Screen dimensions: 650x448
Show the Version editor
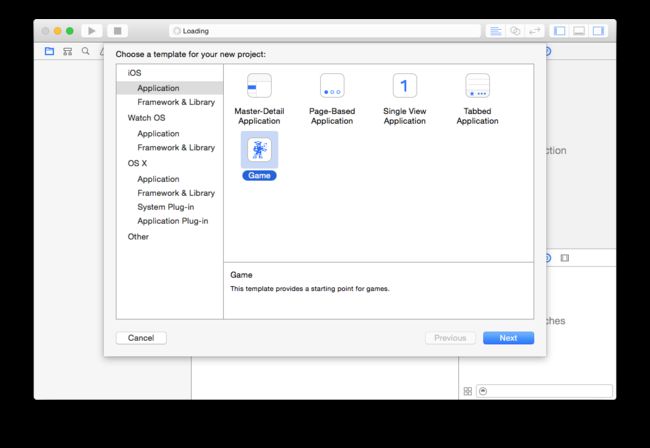(535, 31)
